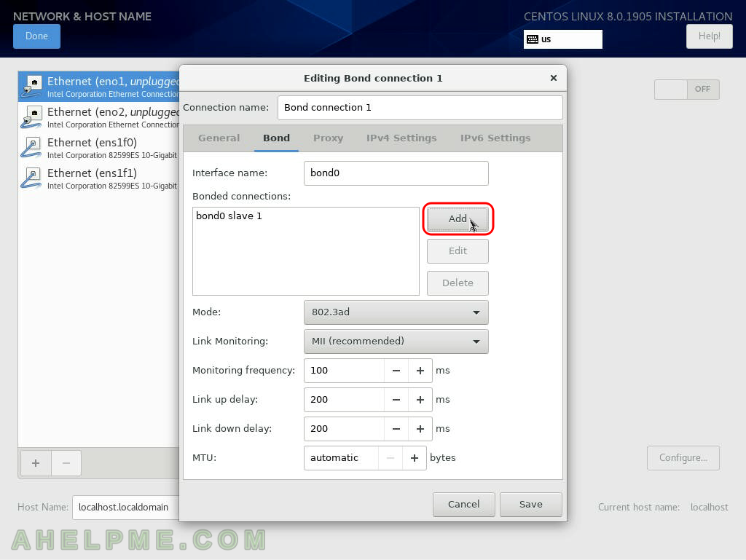The height and width of the screenshot is (560, 746).
Task: Click the eno1 Ethernet device icon
Action: point(32,87)
